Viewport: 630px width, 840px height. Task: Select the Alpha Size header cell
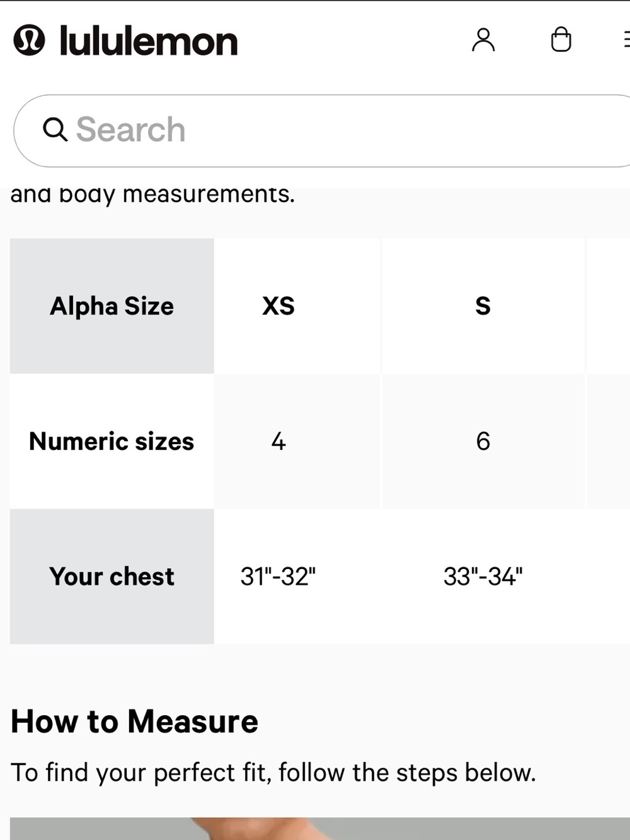pos(112,306)
